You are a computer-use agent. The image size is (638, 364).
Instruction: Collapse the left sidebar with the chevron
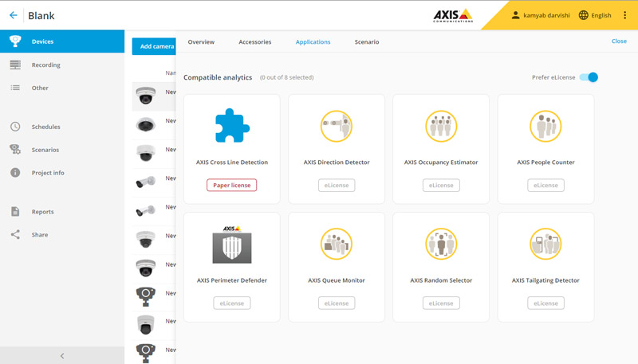point(62,356)
